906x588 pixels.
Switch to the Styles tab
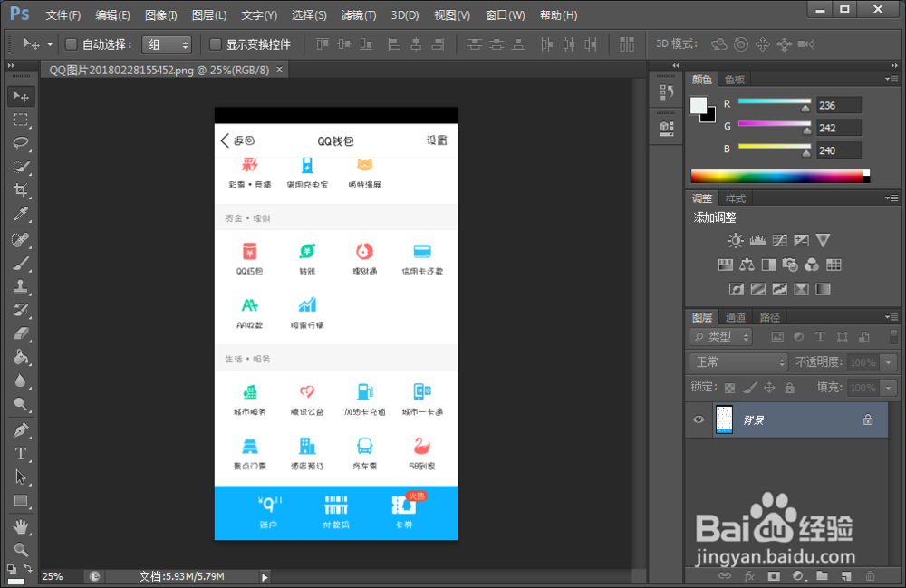(736, 198)
